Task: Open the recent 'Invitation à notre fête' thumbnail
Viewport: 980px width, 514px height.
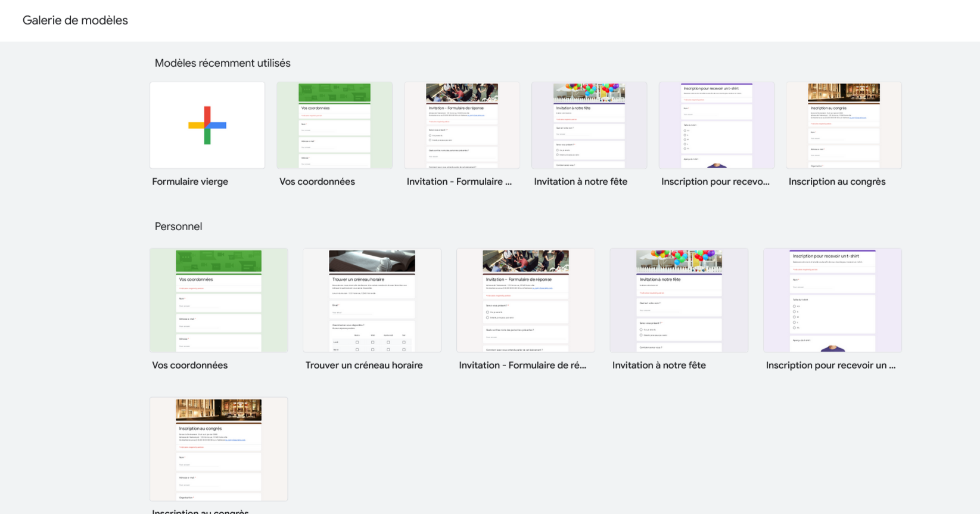Action: (589, 125)
